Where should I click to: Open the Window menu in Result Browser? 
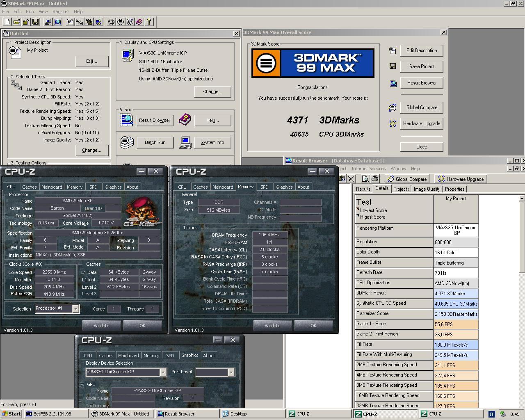(x=398, y=169)
